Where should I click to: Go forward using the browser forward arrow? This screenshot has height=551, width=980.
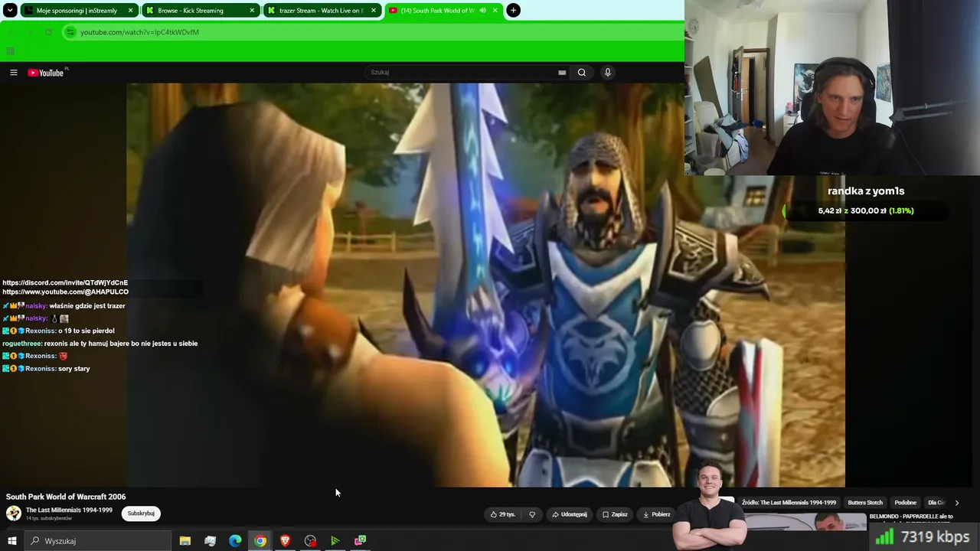pyautogui.click(x=30, y=32)
